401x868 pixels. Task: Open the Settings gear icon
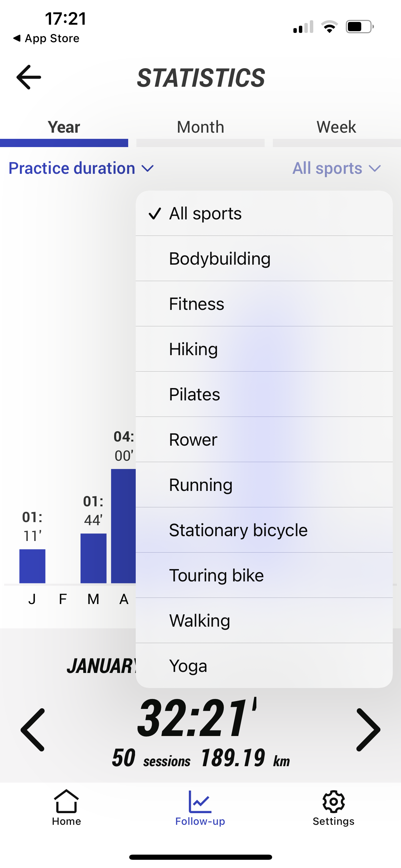(333, 801)
